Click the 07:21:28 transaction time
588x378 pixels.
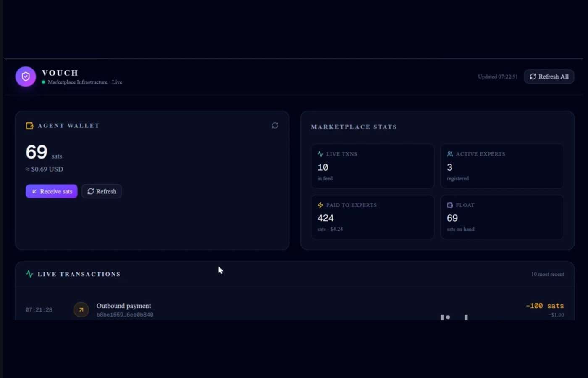39,310
